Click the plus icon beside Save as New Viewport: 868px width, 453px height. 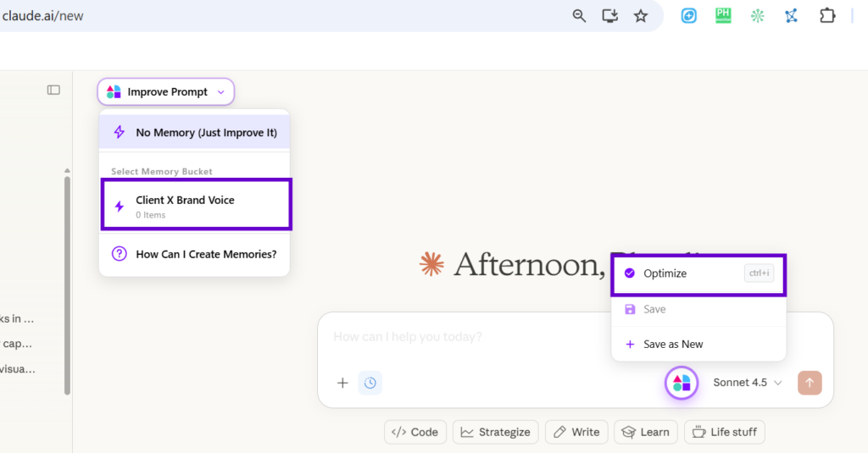[630, 344]
